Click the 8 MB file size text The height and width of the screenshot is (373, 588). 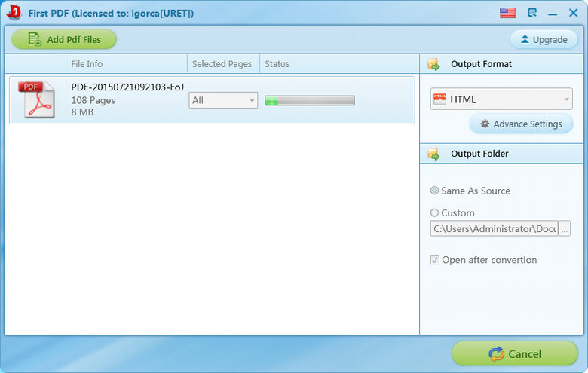(82, 112)
